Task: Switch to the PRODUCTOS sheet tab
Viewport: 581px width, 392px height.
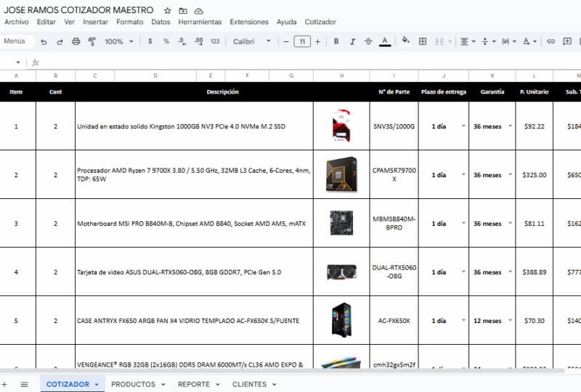Action: (133, 384)
